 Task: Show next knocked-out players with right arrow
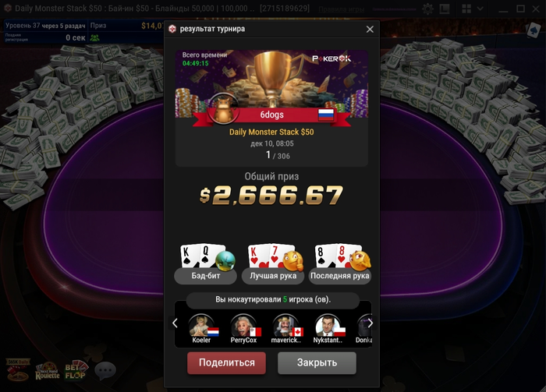click(x=370, y=323)
